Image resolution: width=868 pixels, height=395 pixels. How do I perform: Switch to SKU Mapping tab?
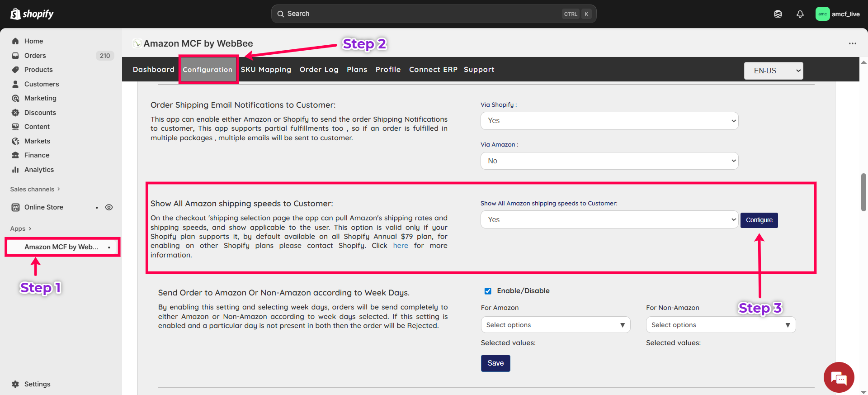pyautogui.click(x=266, y=70)
